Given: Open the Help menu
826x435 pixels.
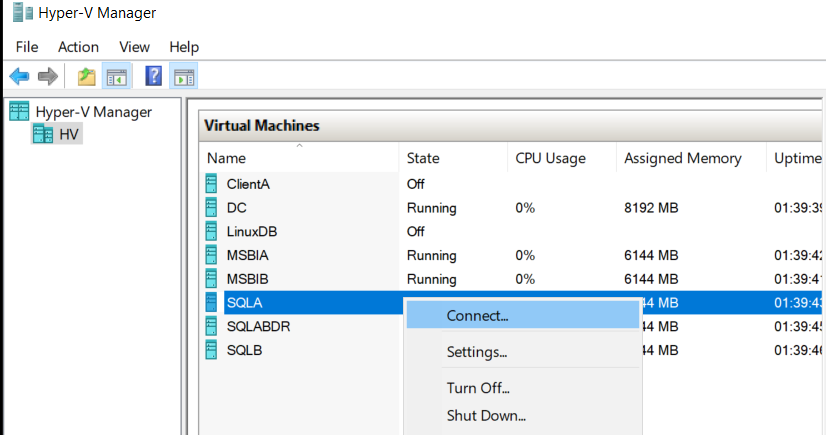Looking at the screenshot, I should pyautogui.click(x=184, y=47).
